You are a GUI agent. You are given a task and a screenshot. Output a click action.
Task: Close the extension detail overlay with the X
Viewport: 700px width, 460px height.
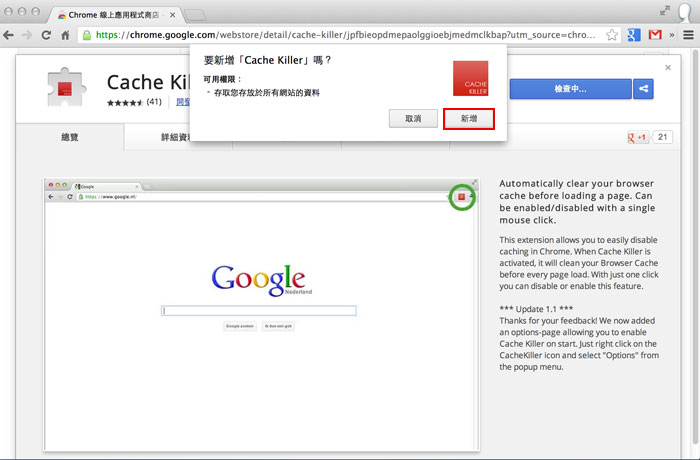(668, 67)
